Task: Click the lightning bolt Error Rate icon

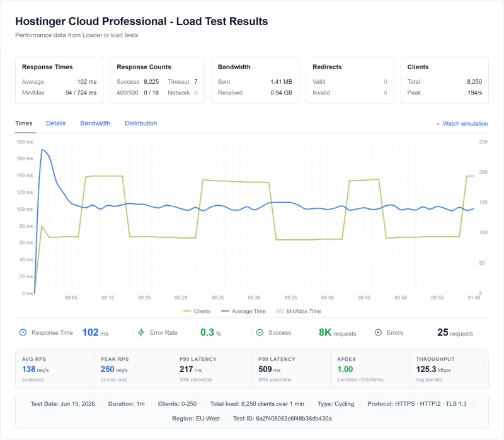Action: (x=141, y=332)
